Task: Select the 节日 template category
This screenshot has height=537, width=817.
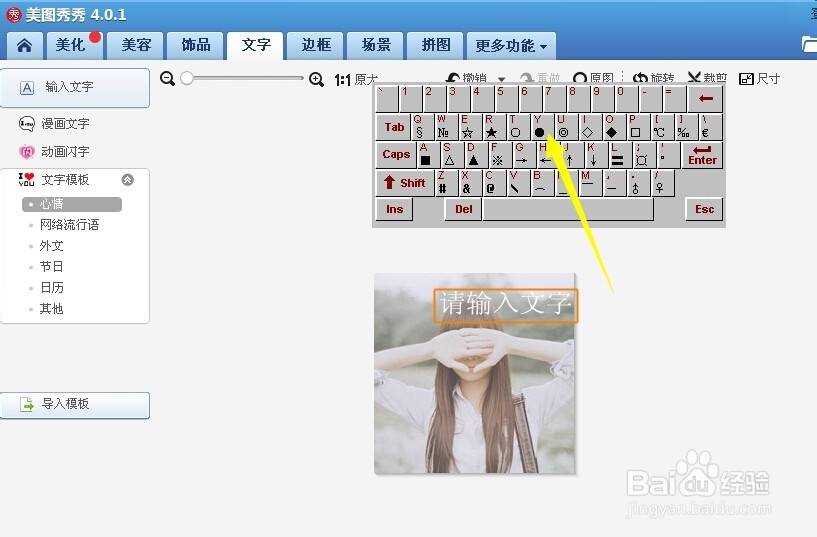Action: point(51,267)
